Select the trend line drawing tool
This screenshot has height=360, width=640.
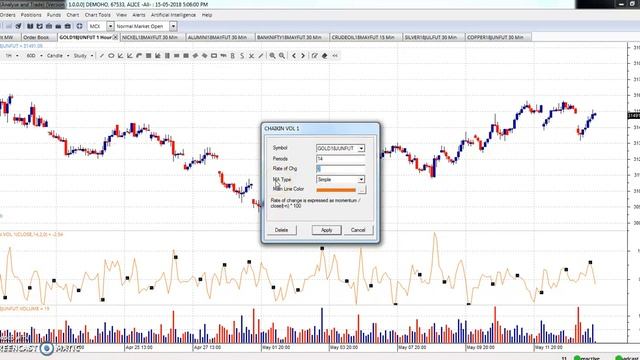[x=102, y=56]
